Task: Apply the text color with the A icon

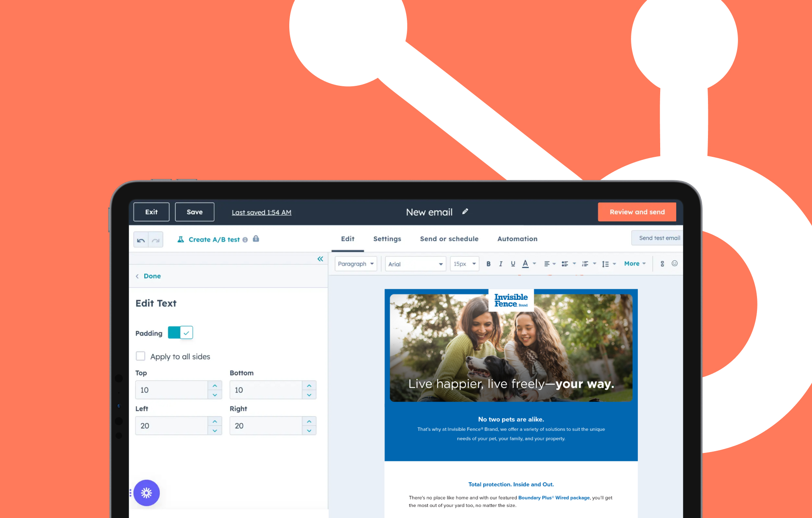Action: pos(525,264)
